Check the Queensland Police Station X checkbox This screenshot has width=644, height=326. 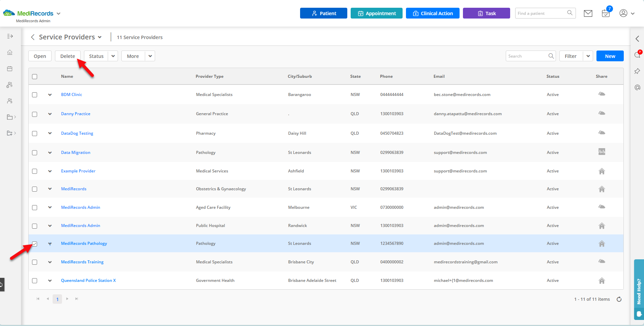(34, 281)
